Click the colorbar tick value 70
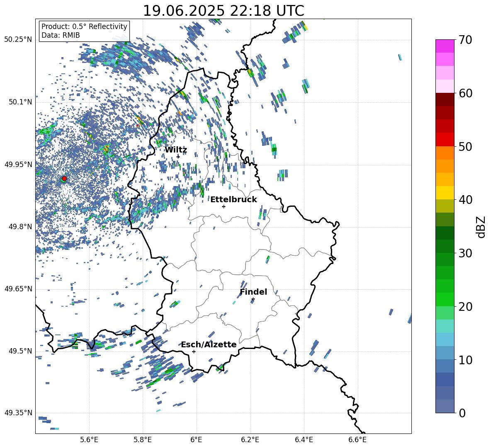Viewport: 491px width, 448px height. tap(465, 40)
